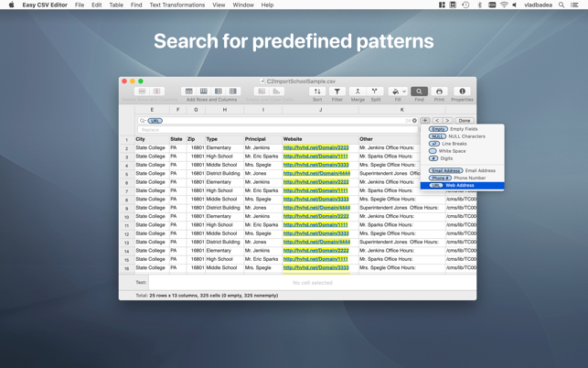
Task: Open the Text Transformations menu
Action: point(177,5)
